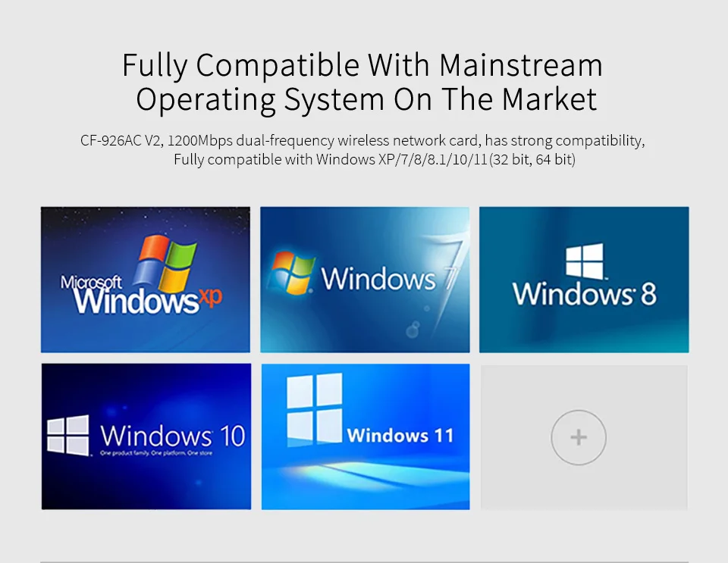Image resolution: width=728 pixels, height=563 pixels.
Task: Select the 'Windows 8' wordmark text
Action: pos(584,293)
